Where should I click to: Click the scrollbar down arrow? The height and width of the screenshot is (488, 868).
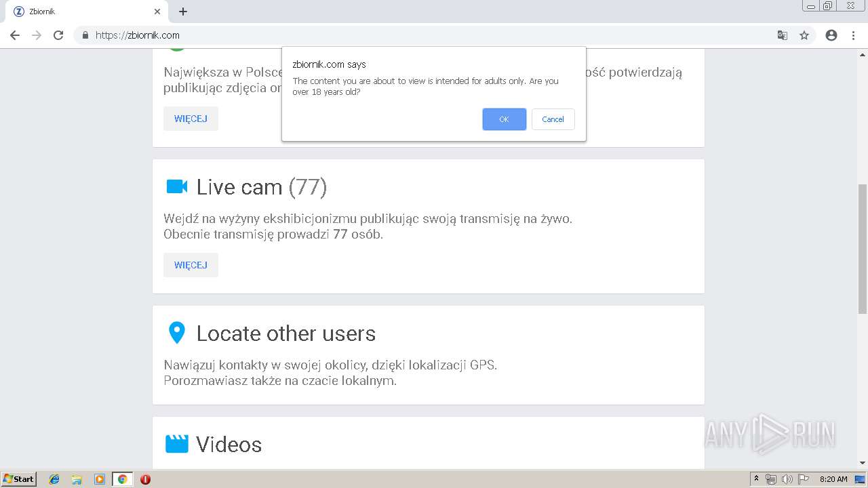pyautogui.click(x=863, y=463)
